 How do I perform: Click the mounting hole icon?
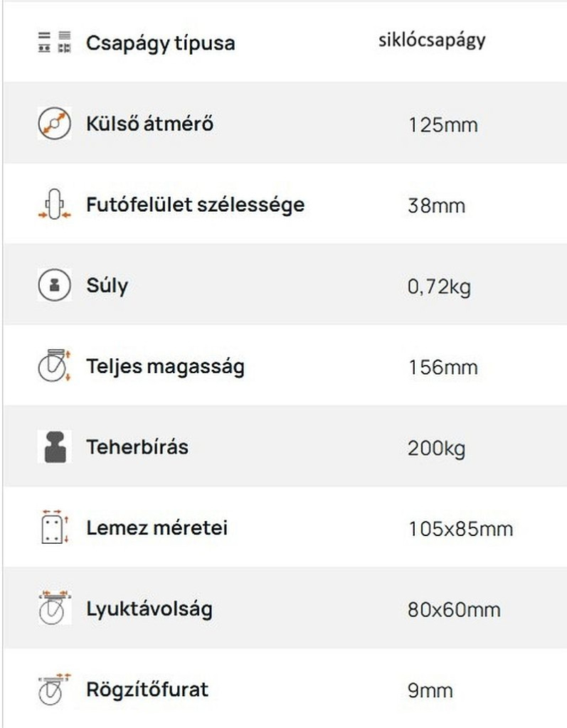pyautogui.click(x=55, y=690)
